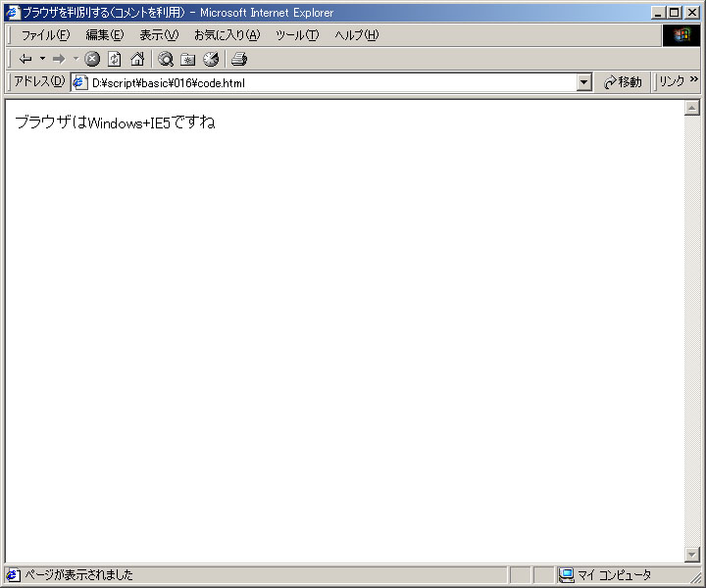Image resolution: width=706 pixels, height=588 pixels.
Task: Open the Search pane icon
Action: pyautogui.click(x=166, y=59)
